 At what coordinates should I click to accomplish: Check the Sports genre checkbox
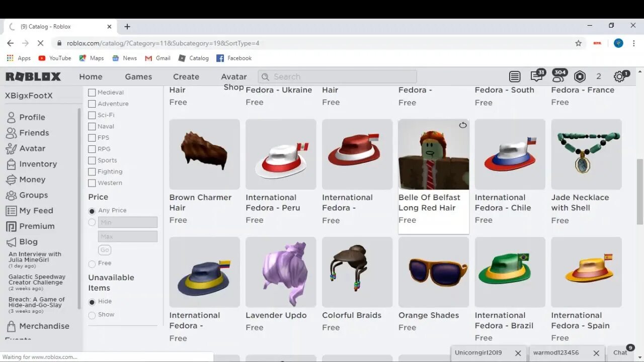92,160
